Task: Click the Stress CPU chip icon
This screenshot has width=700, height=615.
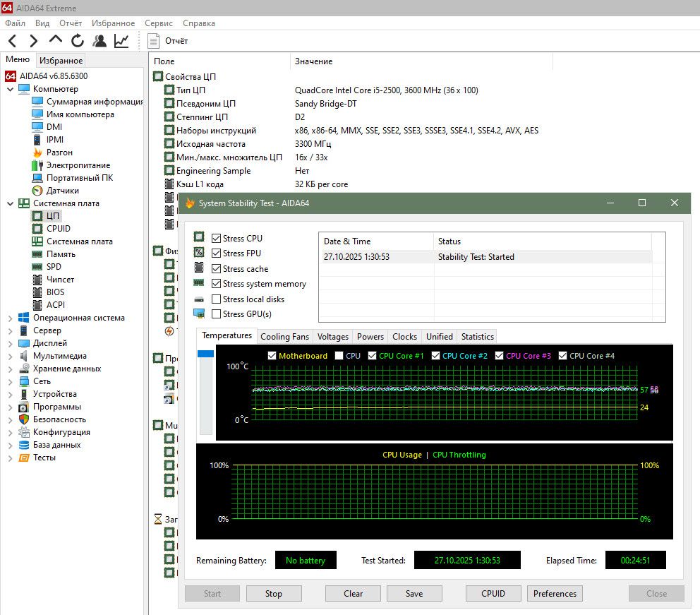Action: coord(199,237)
